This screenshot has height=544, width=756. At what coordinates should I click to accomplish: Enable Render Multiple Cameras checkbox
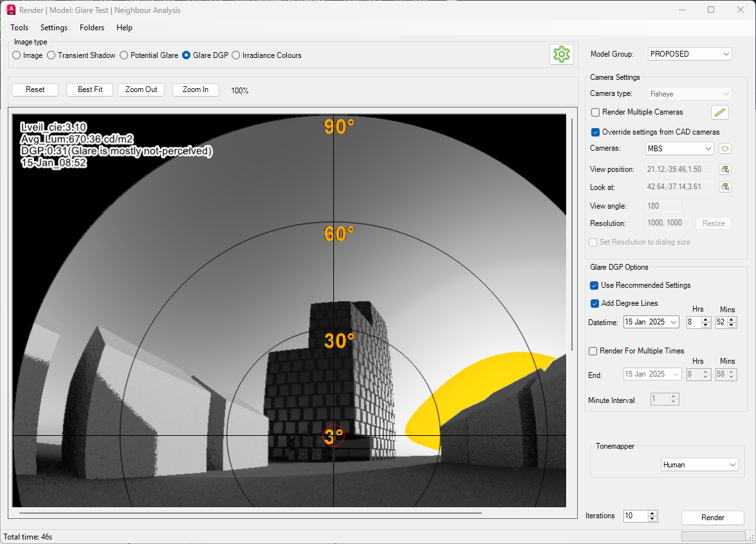[595, 113]
